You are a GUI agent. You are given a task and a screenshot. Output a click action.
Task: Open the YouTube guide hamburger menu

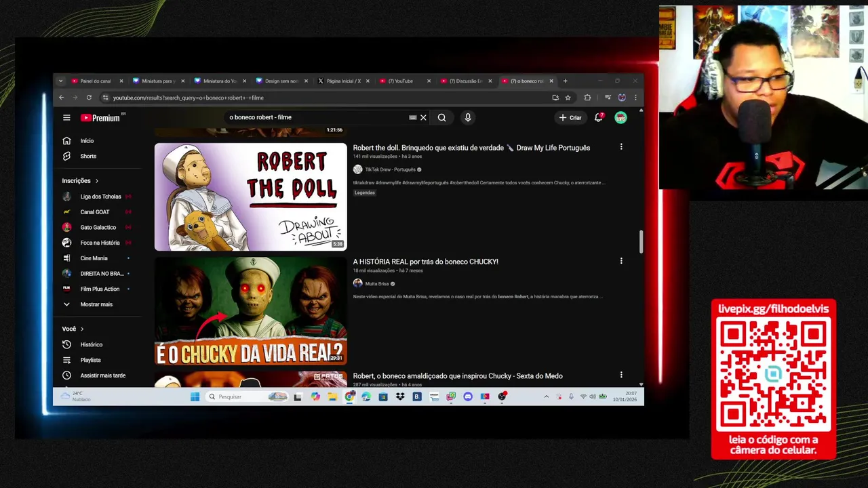tap(66, 117)
